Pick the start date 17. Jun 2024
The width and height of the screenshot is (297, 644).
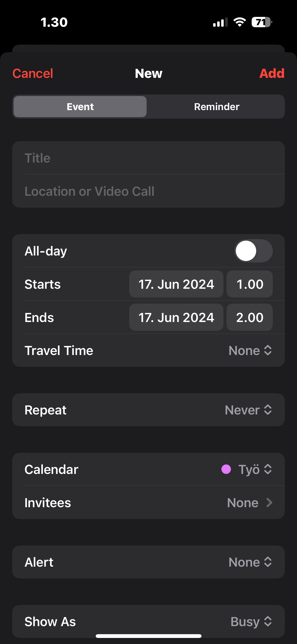click(x=176, y=284)
